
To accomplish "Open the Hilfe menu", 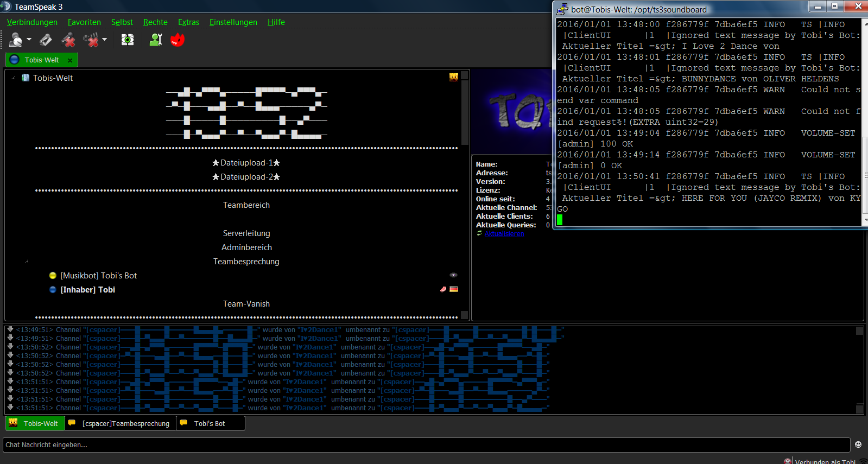I will (276, 22).
